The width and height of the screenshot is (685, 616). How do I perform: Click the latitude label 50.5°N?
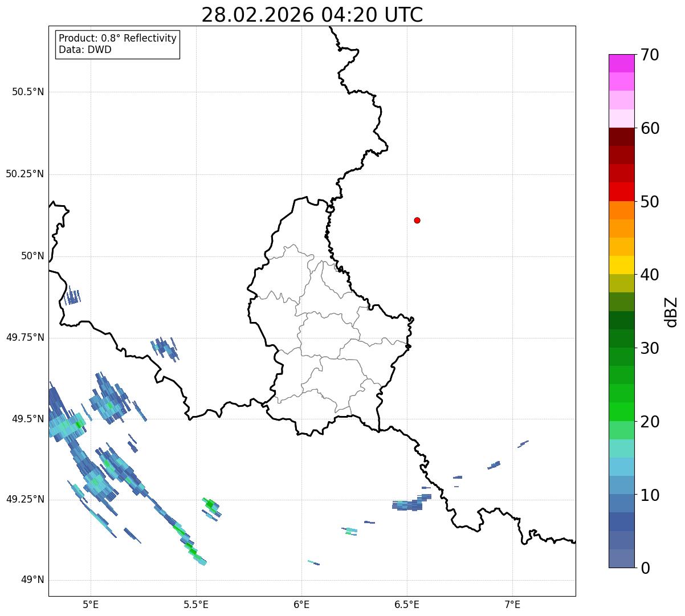pos(28,92)
